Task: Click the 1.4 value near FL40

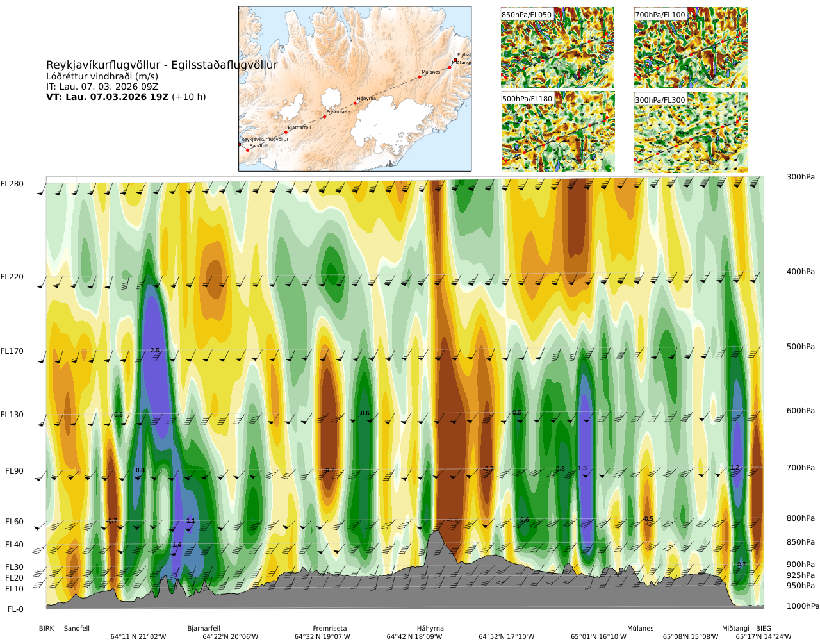Action: (x=177, y=545)
